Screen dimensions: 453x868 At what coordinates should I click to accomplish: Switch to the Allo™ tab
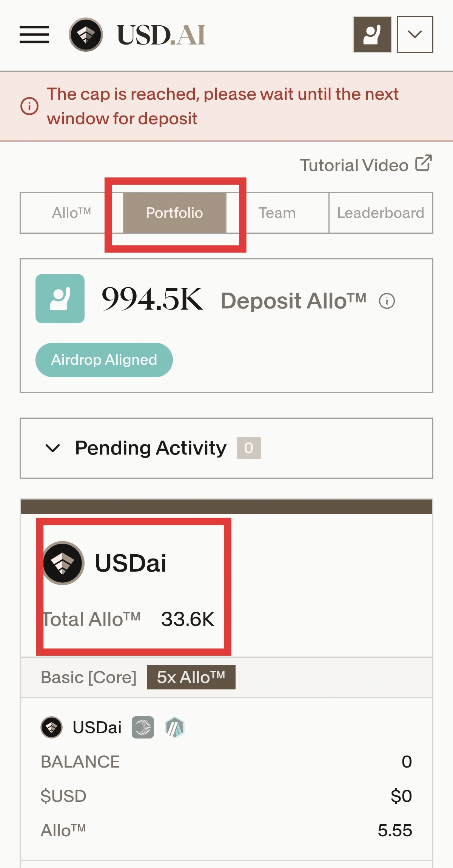[x=71, y=213]
